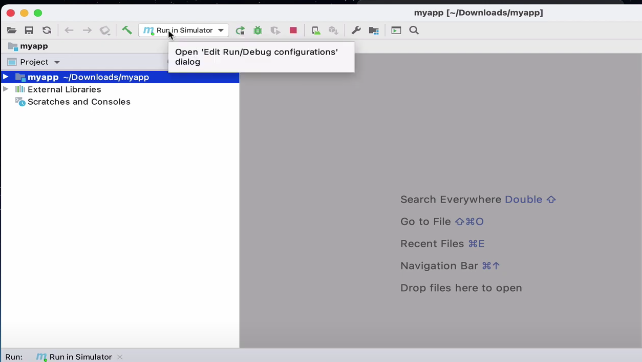Click the green Run icon

click(x=240, y=30)
